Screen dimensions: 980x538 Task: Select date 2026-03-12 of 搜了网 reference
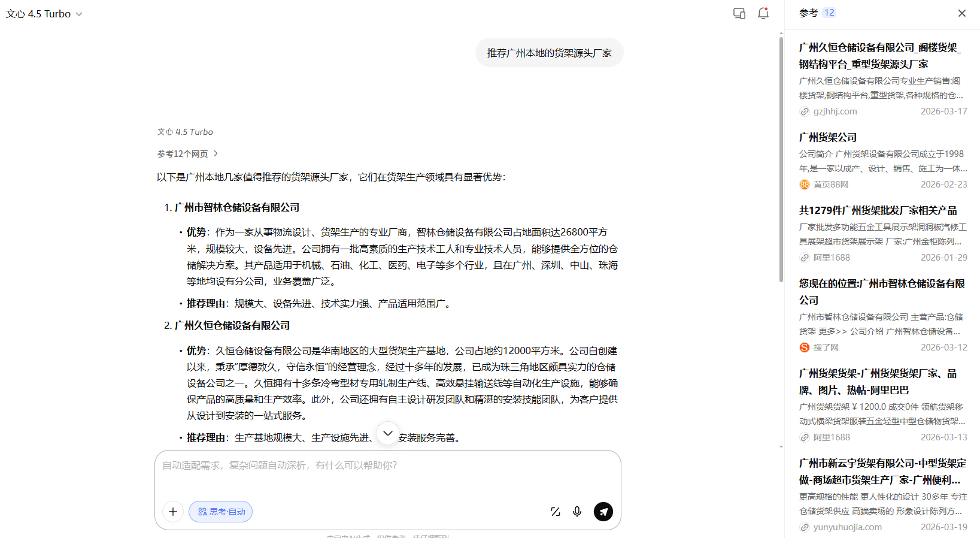[x=944, y=347]
